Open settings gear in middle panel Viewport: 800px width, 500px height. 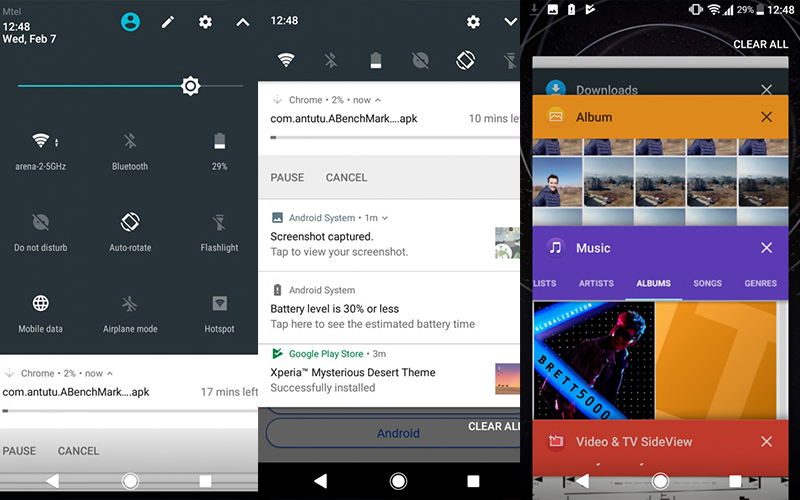click(473, 22)
